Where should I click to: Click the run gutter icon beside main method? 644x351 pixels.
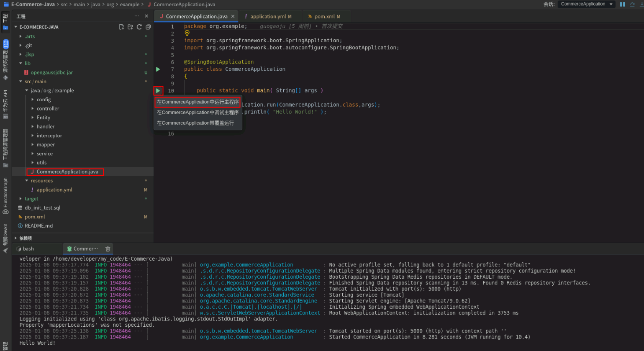tap(158, 90)
